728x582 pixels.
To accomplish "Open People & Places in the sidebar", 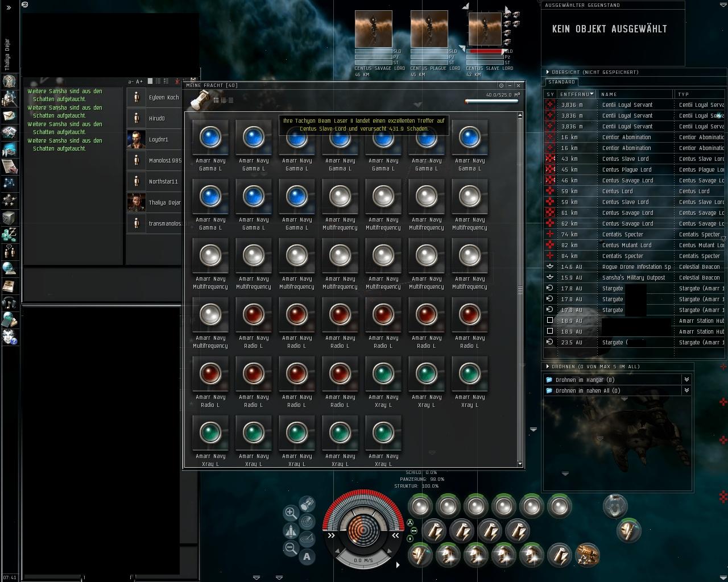I will 10,99.
